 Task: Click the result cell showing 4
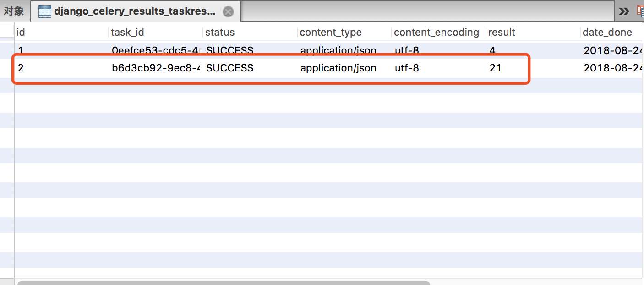(492, 50)
